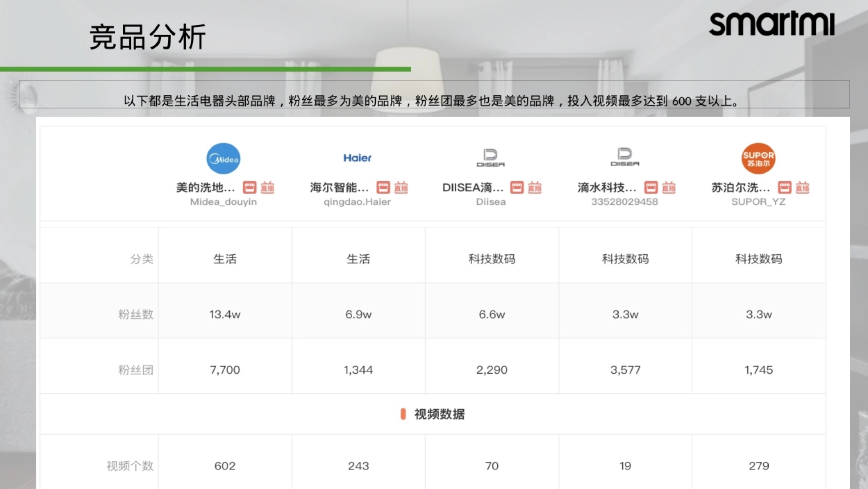
Task: Click the 粉丝团 row label
Action: tap(135, 370)
